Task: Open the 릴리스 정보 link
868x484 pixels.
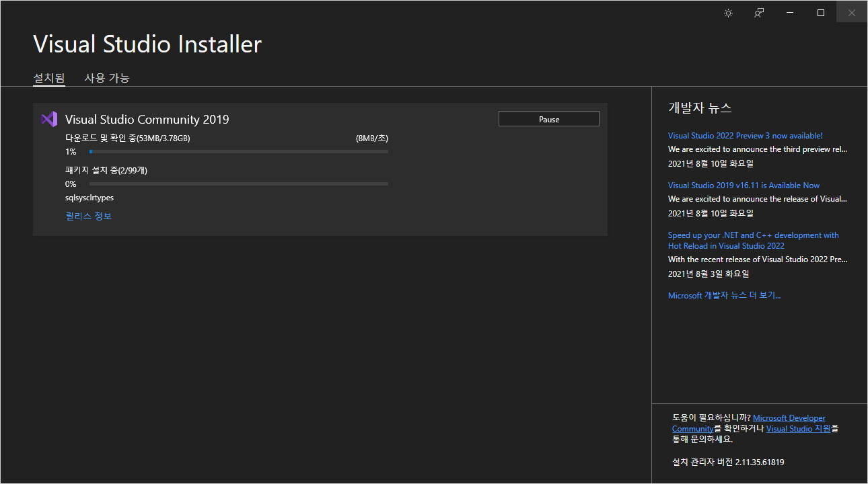Action: coord(89,216)
